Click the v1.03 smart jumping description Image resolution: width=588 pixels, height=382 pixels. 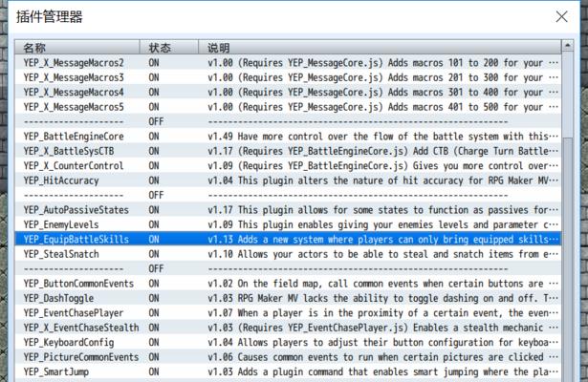point(382,371)
